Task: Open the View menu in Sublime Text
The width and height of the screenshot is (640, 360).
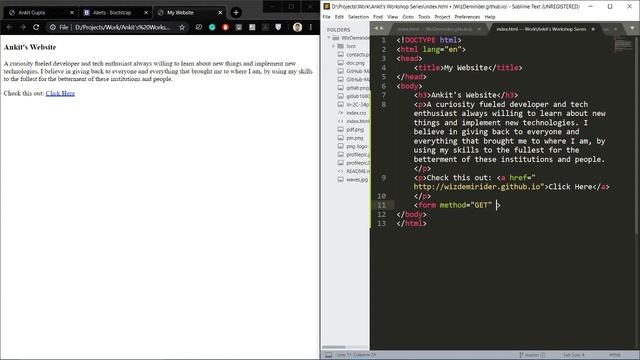Action: [x=392, y=17]
